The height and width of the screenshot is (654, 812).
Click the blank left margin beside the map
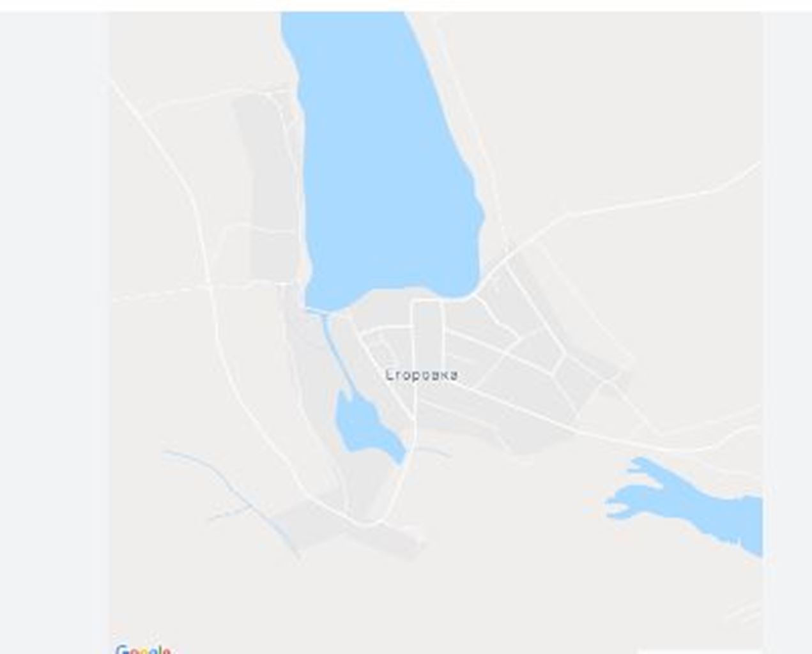tap(54, 332)
